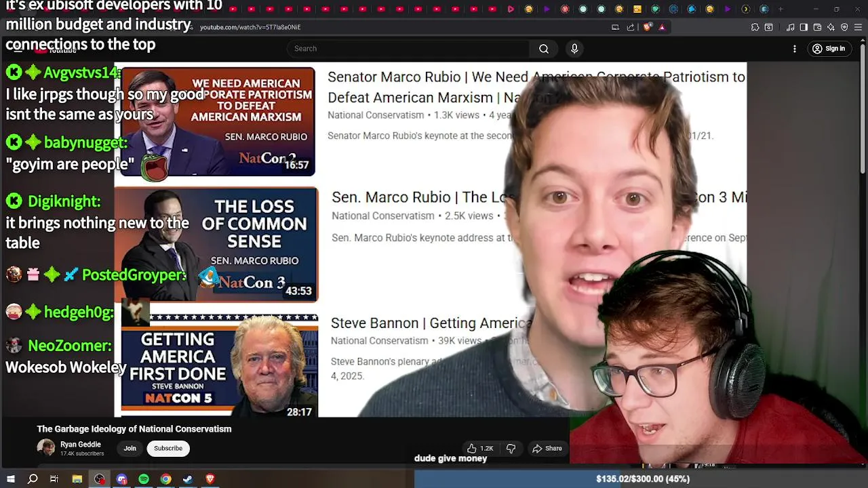Open File Explorer from the taskbar

tap(77, 479)
